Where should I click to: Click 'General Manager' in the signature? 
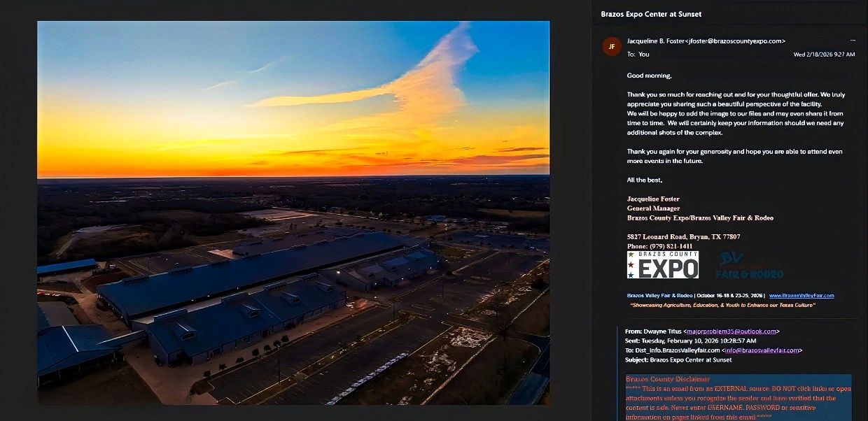coord(653,208)
